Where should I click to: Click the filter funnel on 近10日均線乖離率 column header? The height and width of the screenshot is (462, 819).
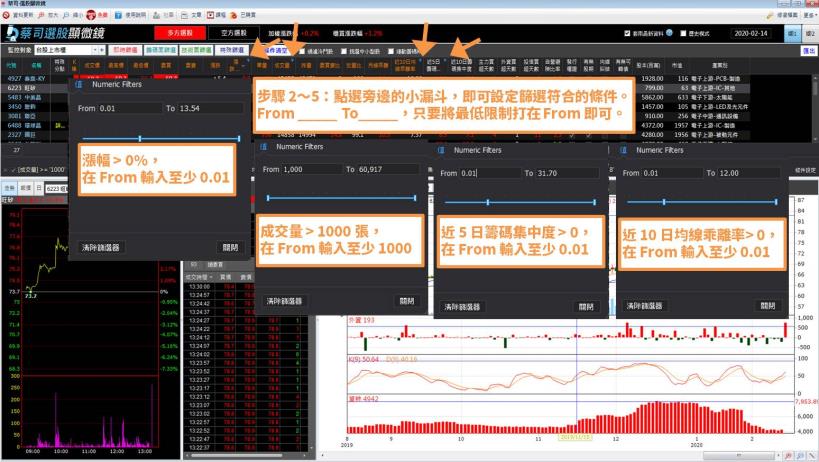coord(420,60)
